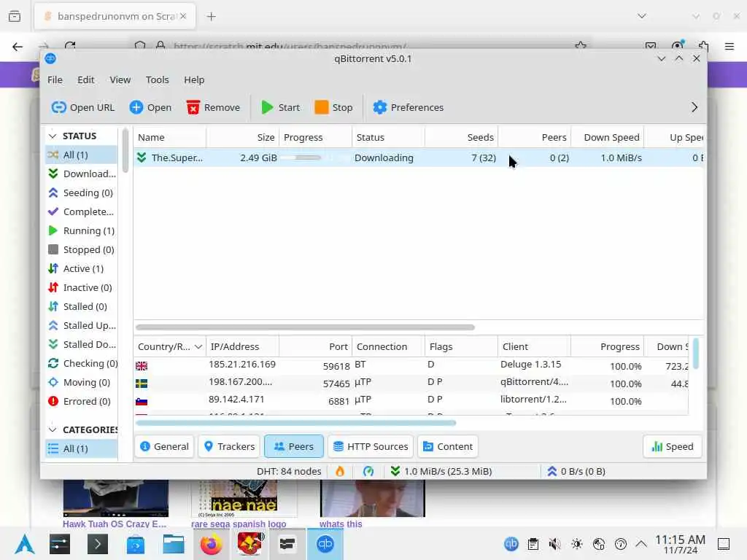Start the torrent with green play icon
The height and width of the screenshot is (560, 747).
[267, 108]
